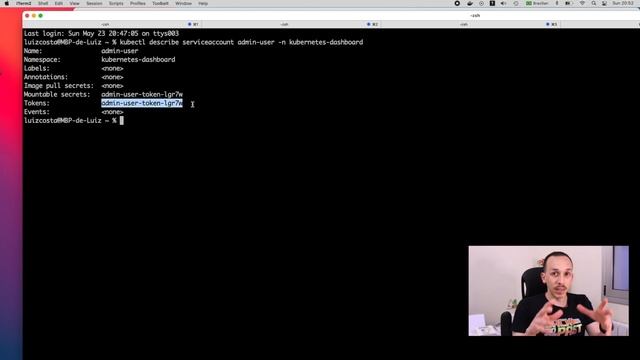Click the highlighted admin-user-token-lgr7w Tokens value
Viewport: 640px width, 360px height.
click(x=142, y=103)
